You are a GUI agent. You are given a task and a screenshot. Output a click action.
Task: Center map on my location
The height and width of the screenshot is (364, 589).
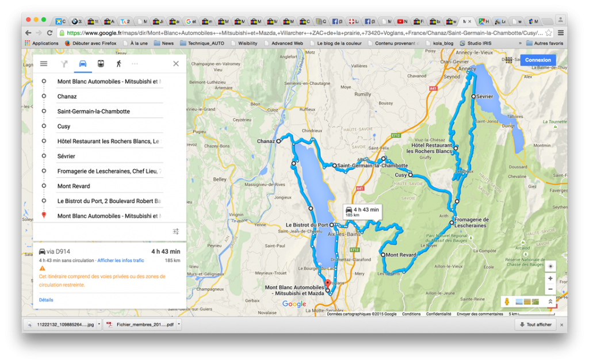pyautogui.click(x=550, y=266)
